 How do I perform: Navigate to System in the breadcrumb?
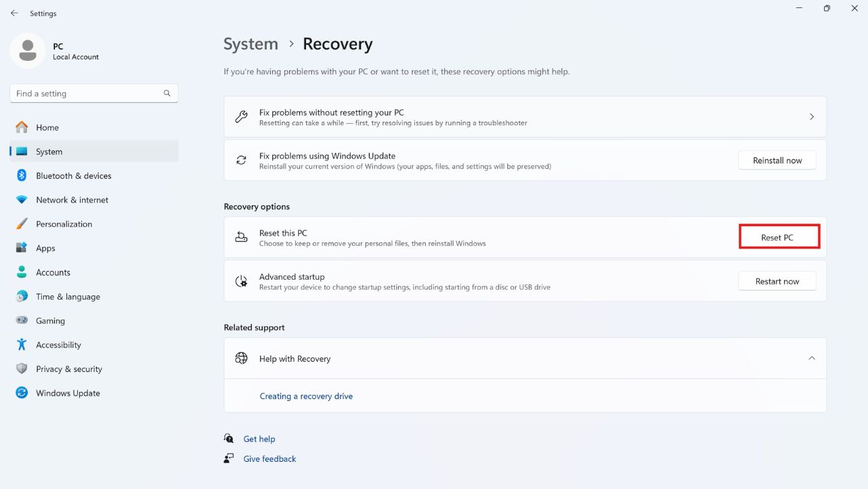[x=251, y=44]
